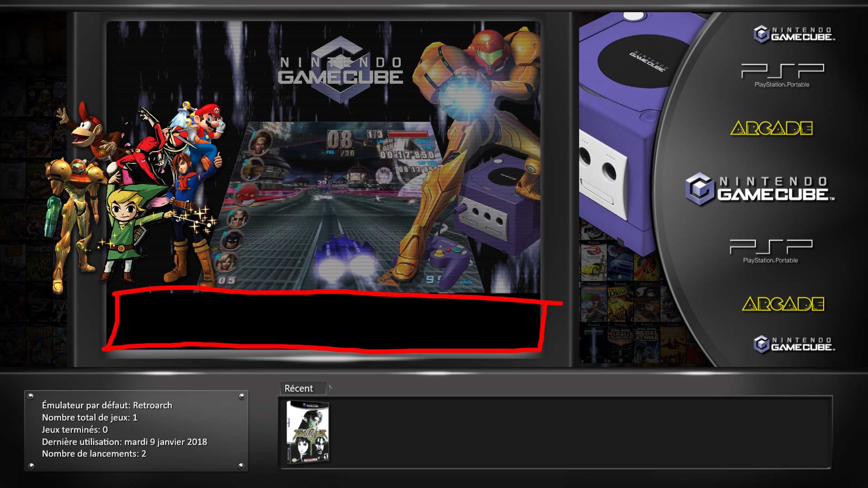Click the text 'Émulateur par défaut: Retroarch'
The width and height of the screenshot is (868, 488).
coord(107,405)
